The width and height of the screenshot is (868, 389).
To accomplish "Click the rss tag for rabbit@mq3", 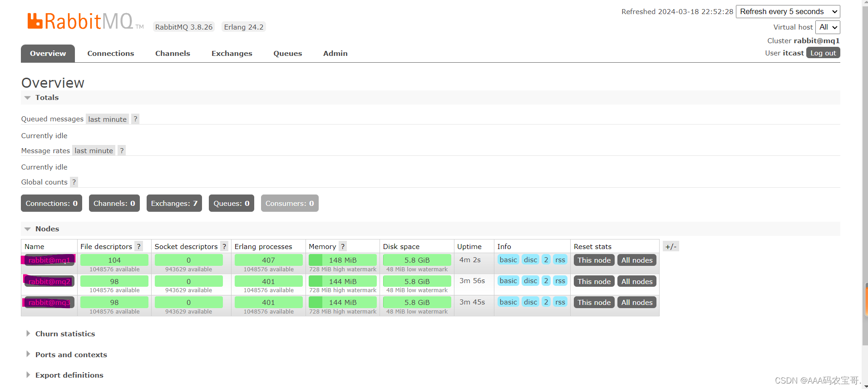I will click(560, 302).
